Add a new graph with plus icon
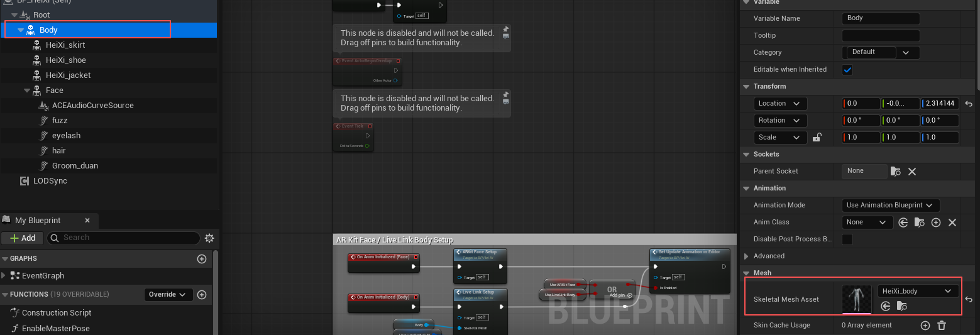Screen dimensions: 980x335 [202, 259]
